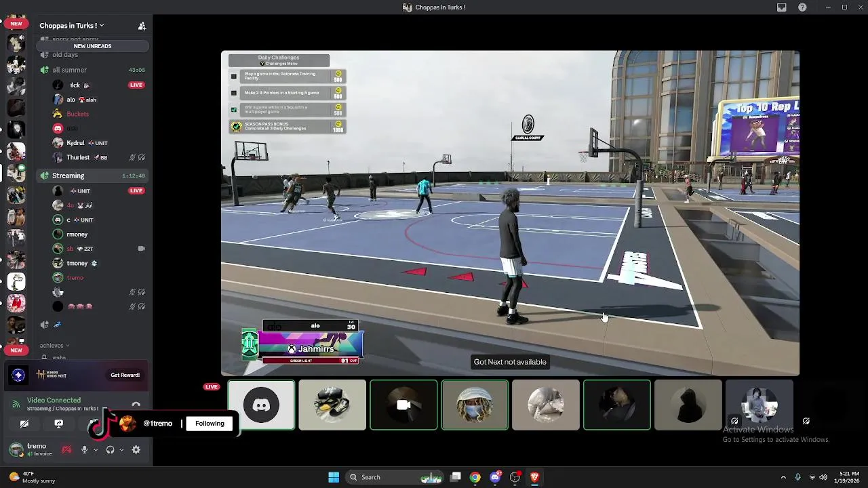Open Task View on the taskbar

pyautogui.click(x=456, y=477)
